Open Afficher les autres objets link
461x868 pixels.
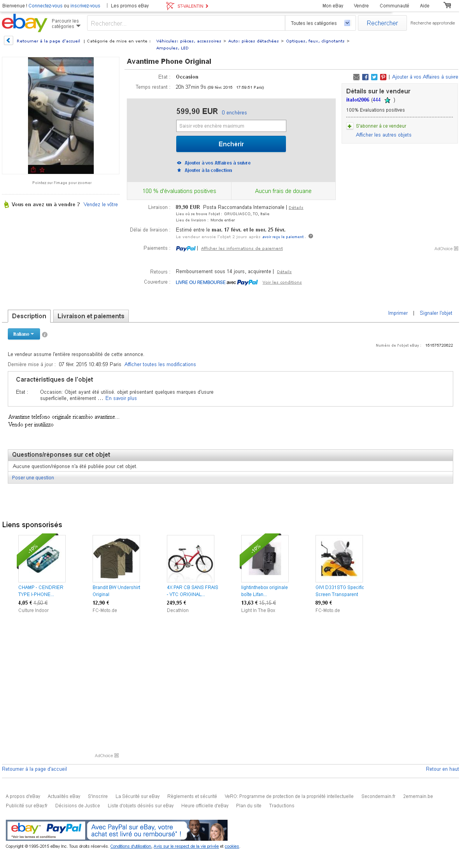(384, 135)
